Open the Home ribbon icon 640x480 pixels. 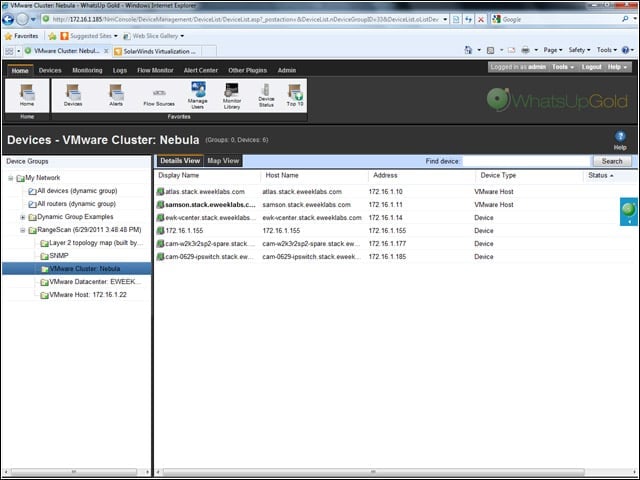click(27, 95)
